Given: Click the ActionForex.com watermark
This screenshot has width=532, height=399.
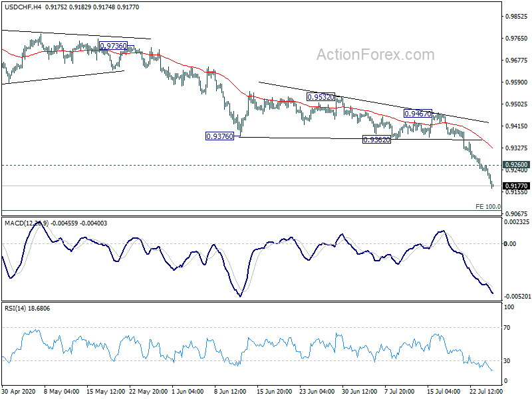Looking at the screenshot, I should pyautogui.click(x=375, y=55).
